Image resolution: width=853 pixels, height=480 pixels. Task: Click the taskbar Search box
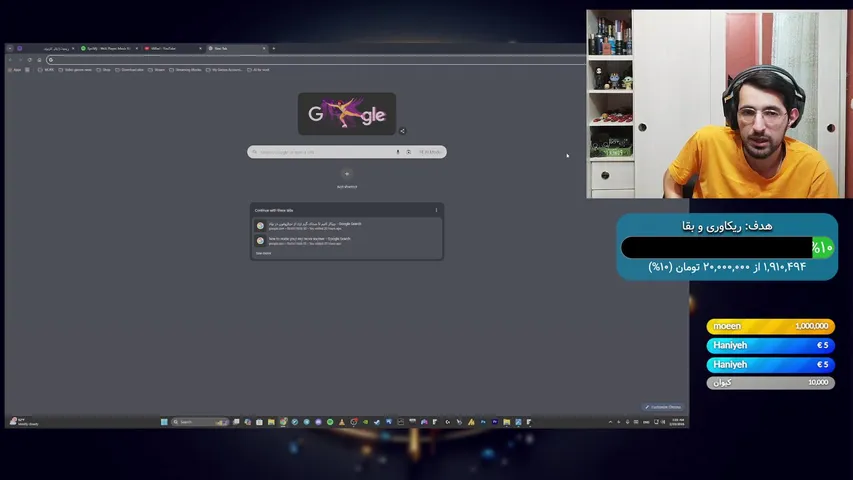[200, 422]
